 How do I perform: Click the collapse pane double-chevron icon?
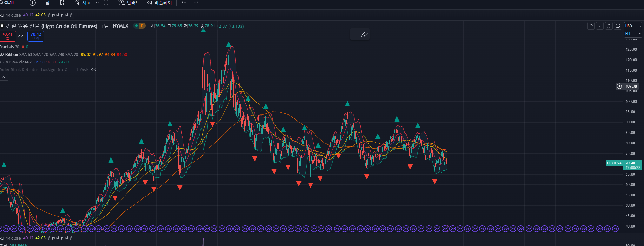tap(609, 26)
